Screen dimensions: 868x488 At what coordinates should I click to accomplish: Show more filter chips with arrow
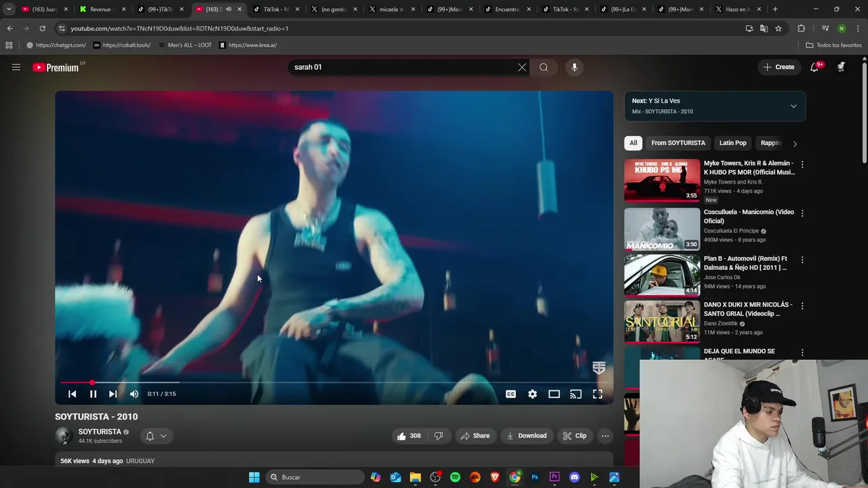pos(795,144)
